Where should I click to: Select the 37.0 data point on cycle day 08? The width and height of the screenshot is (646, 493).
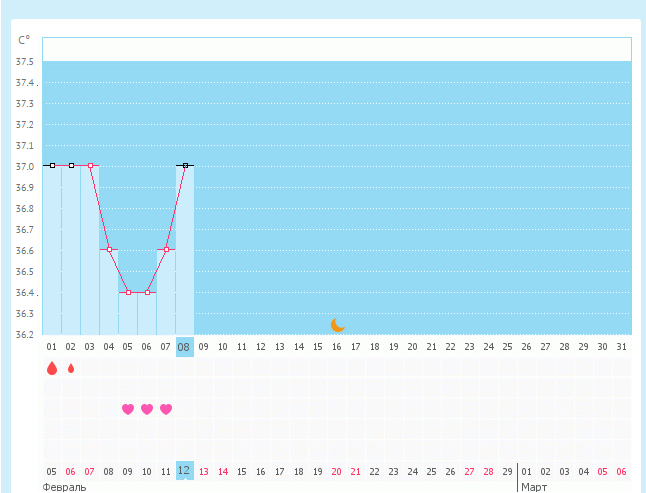coord(185,165)
